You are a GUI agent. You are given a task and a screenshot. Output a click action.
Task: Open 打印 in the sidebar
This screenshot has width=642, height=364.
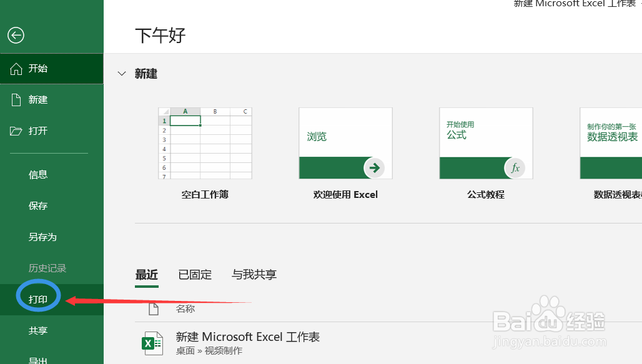(x=52, y=299)
